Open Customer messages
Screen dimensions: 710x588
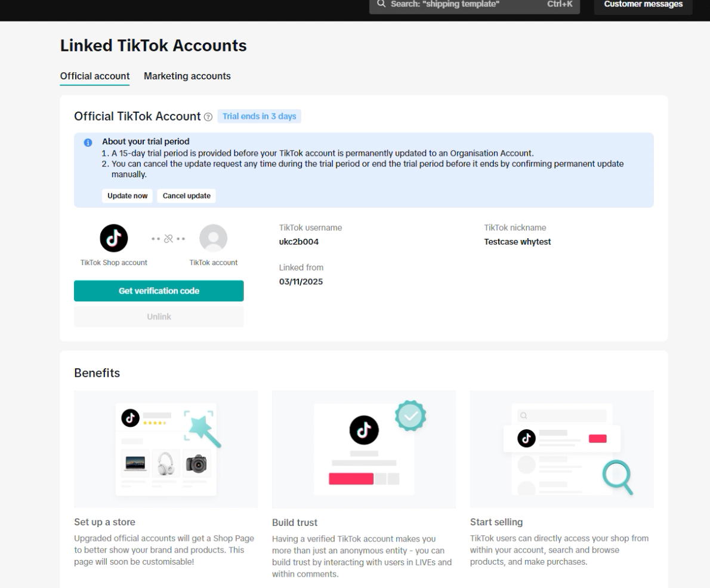643,5
